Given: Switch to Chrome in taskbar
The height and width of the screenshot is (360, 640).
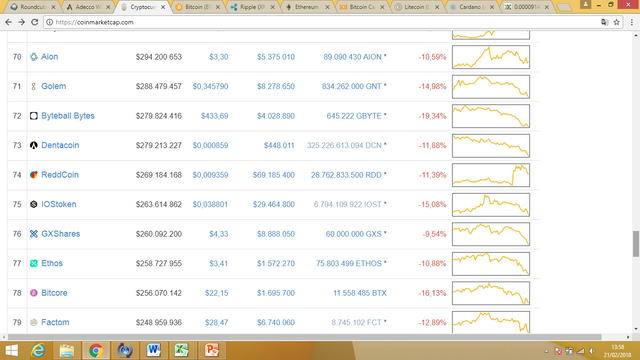Looking at the screenshot, I should 96,350.
